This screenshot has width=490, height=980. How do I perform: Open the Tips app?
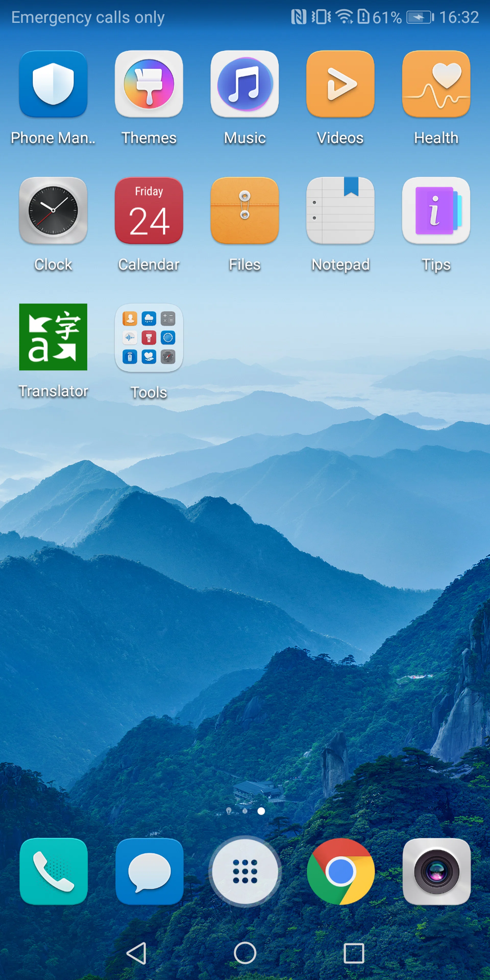[436, 210]
